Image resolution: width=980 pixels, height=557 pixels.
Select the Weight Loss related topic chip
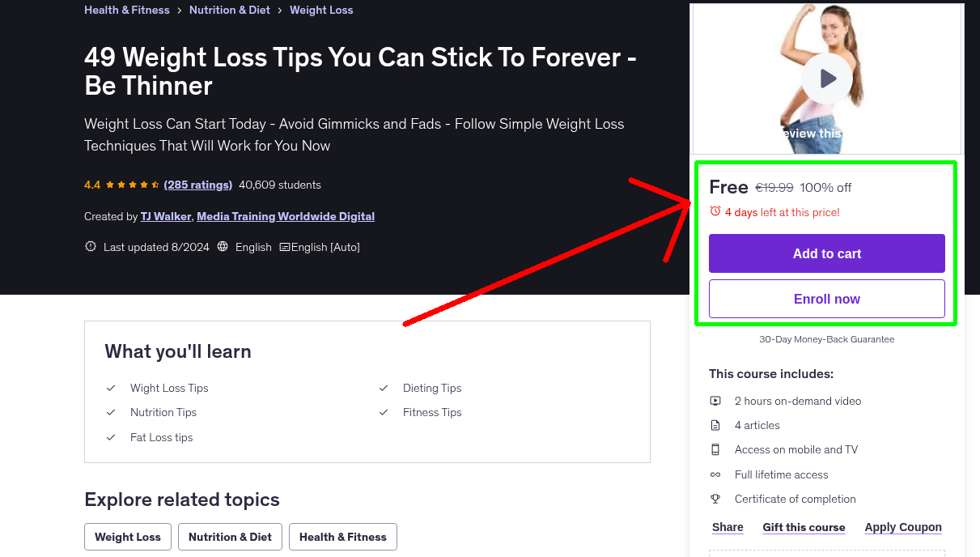128,537
